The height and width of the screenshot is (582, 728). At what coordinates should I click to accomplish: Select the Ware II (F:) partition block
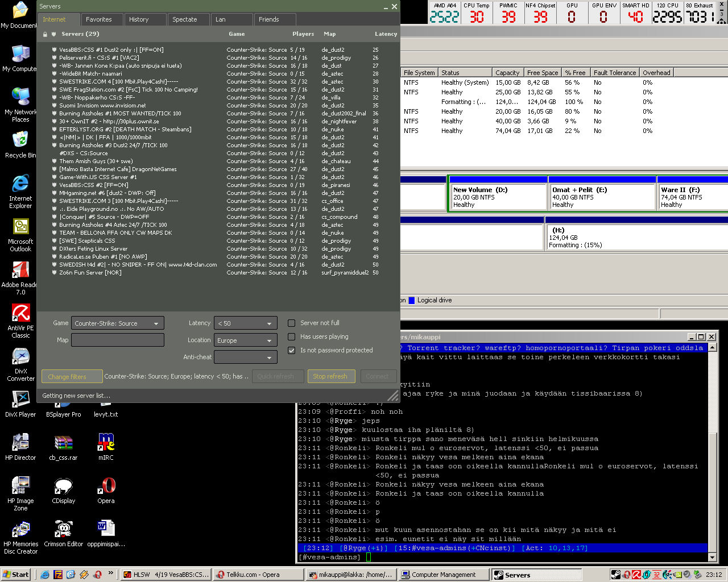pyautogui.click(x=693, y=193)
